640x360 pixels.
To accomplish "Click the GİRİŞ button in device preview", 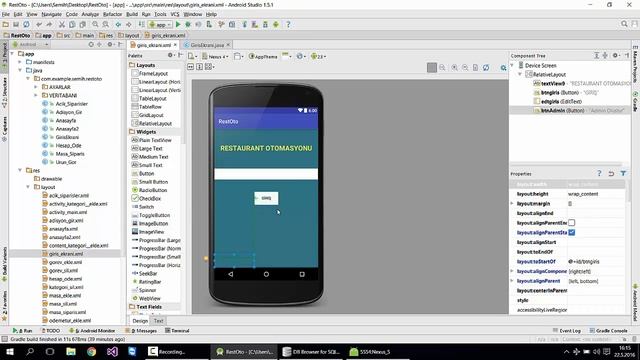I will [x=266, y=198].
